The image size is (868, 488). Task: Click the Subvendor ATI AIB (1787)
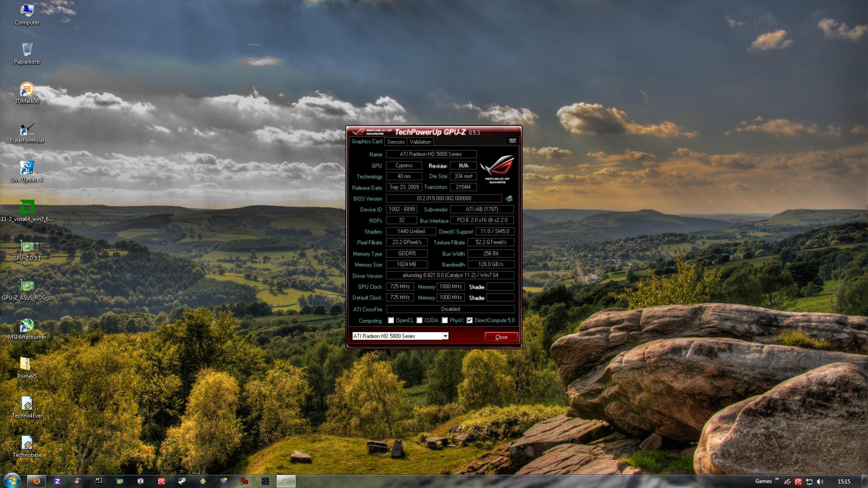click(482, 209)
